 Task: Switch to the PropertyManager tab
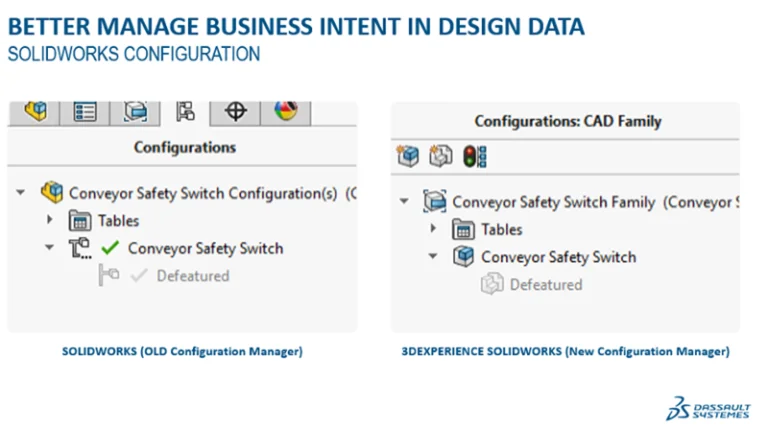pyautogui.click(x=84, y=111)
